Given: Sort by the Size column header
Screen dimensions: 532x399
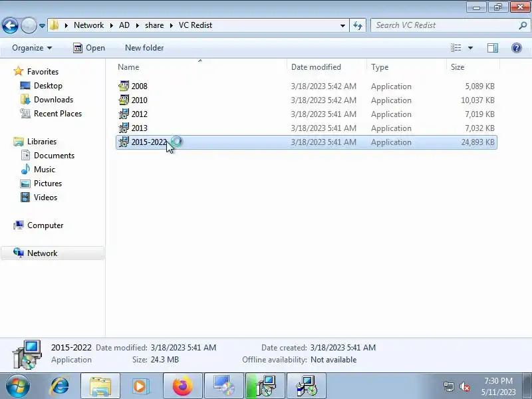Looking at the screenshot, I should 473,67.
